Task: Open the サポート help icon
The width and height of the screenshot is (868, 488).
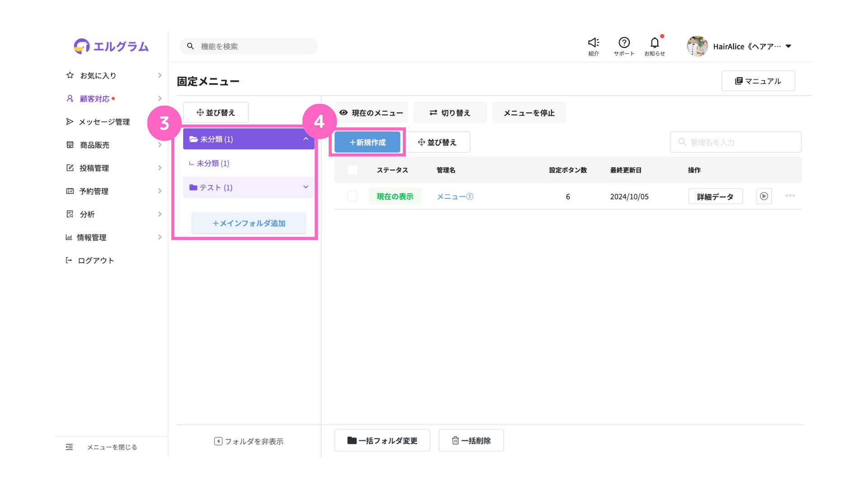Action: [624, 42]
